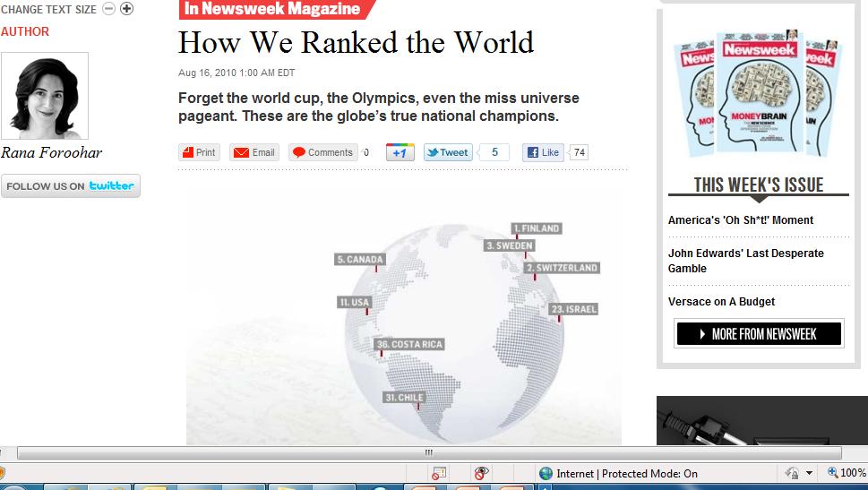Click the Facebook like count 74
This screenshot has height=490, width=868.
coord(579,152)
